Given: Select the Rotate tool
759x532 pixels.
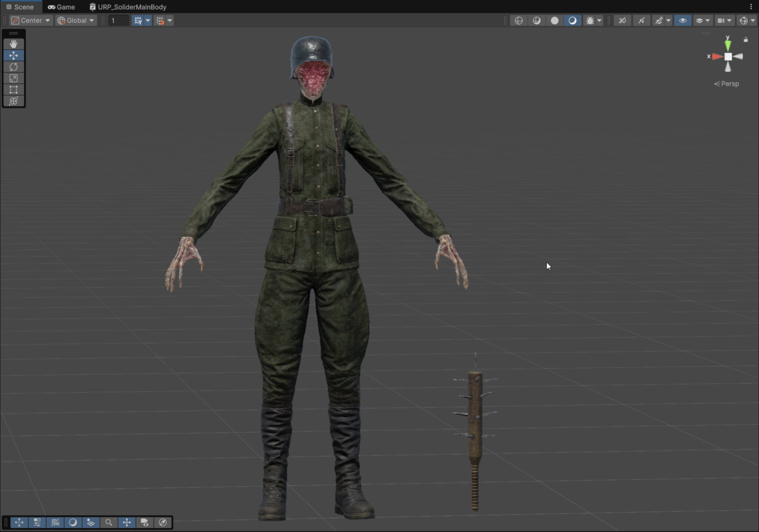Looking at the screenshot, I should [13, 66].
